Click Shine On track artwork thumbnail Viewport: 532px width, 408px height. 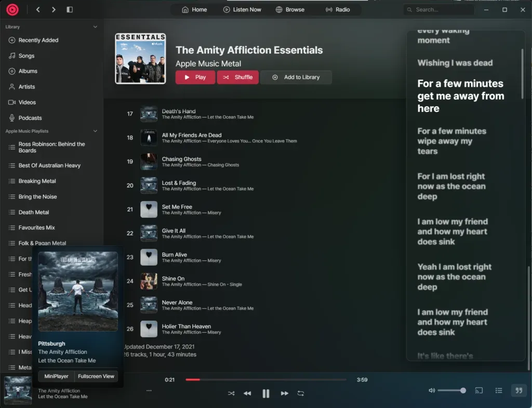pos(149,281)
